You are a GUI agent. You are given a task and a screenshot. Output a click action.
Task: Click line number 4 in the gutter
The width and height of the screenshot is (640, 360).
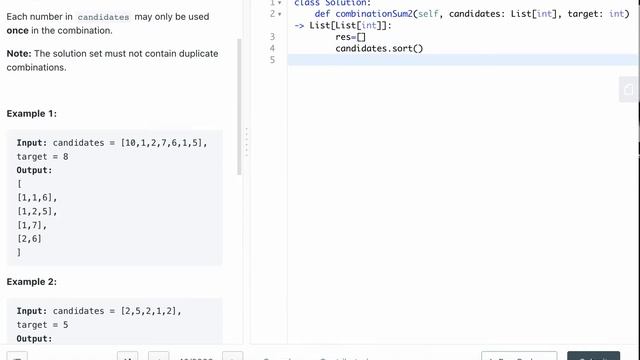point(272,48)
